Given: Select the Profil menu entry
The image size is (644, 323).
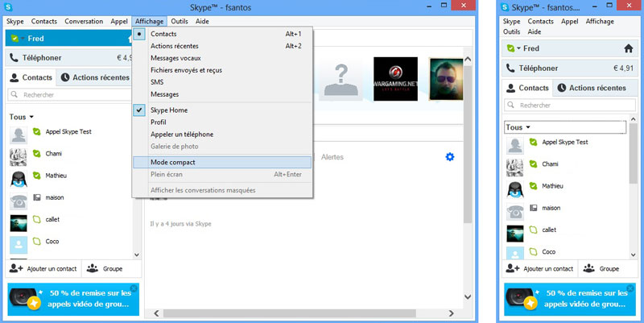Looking at the screenshot, I should 222,122.
